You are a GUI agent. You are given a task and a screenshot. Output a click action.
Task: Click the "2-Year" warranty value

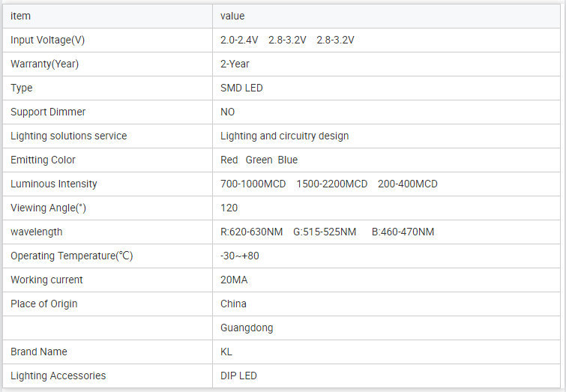235,64
